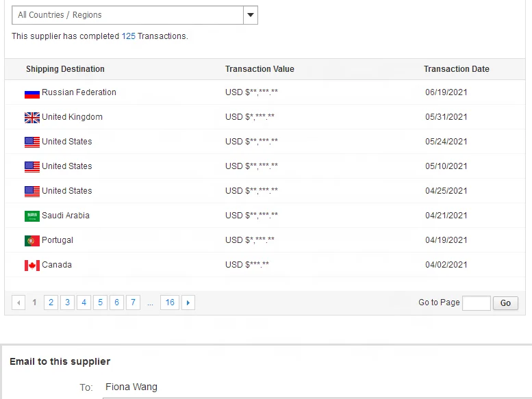Image resolution: width=532 pixels, height=399 pixels.
Task: Click the United Kingdom flag icon
Action: click(x=32, y=118)
